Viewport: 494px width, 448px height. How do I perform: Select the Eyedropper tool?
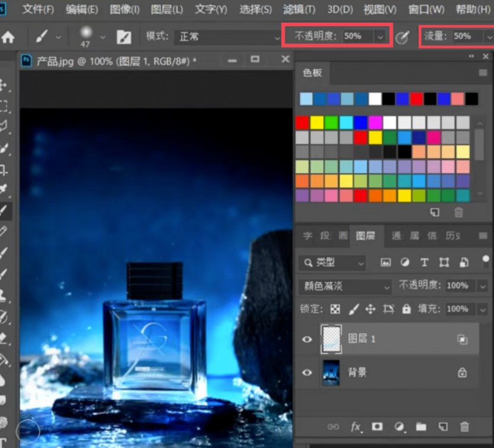(x=4, y=189)
